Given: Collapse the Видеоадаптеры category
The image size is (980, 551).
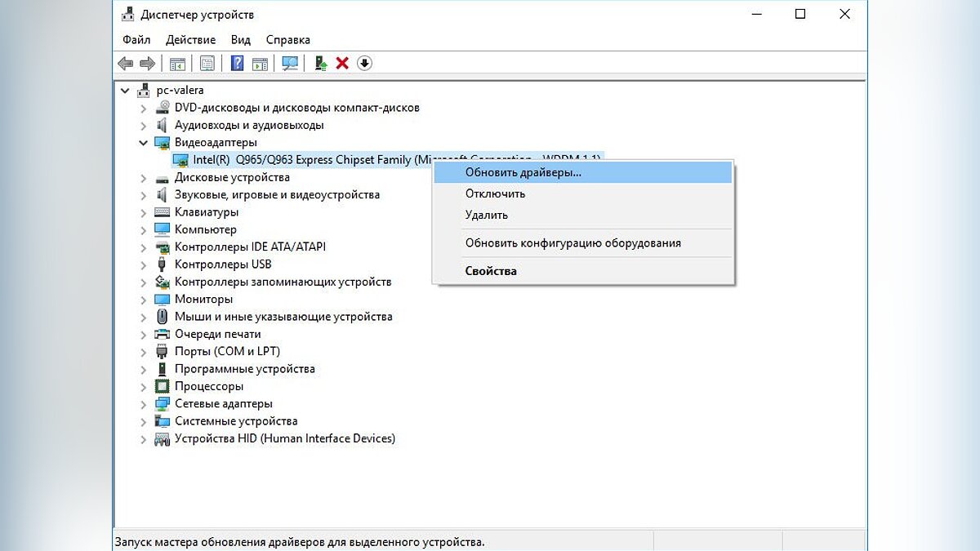Looking at the screenshot, I should (x=144, y=142).
